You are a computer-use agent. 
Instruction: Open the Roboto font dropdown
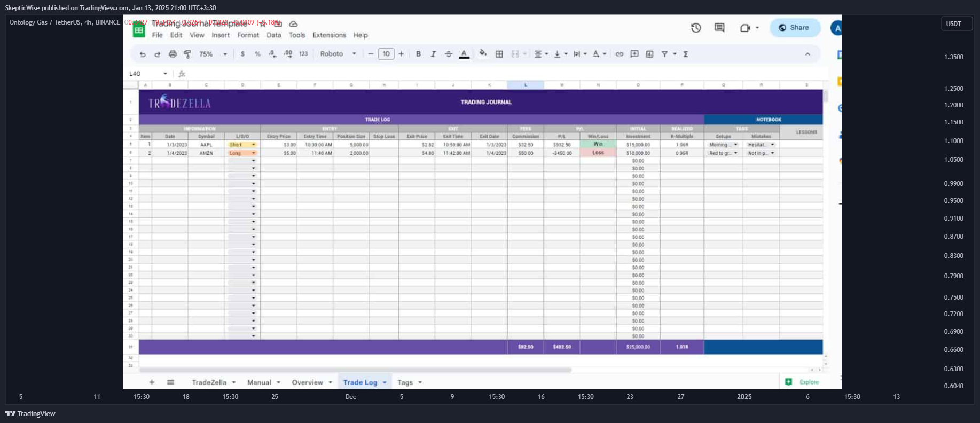click(338, 54)
